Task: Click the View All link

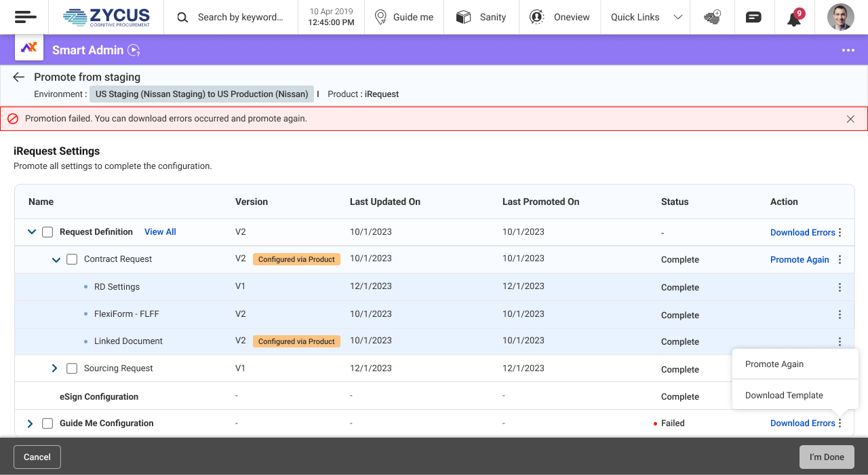Action: [160, 232]
